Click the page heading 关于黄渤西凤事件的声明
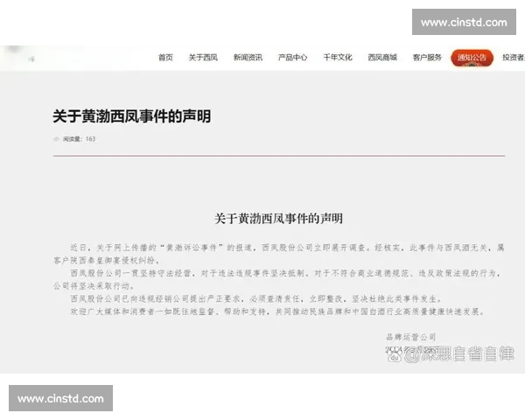This screenshot has height=420, width=525. [x=131, y=116]
